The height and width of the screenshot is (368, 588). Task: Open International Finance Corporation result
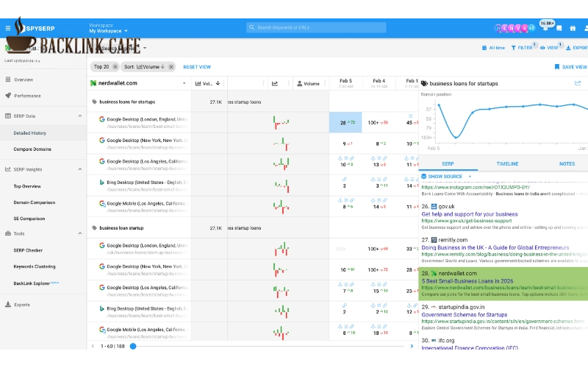tap(470, 347)
